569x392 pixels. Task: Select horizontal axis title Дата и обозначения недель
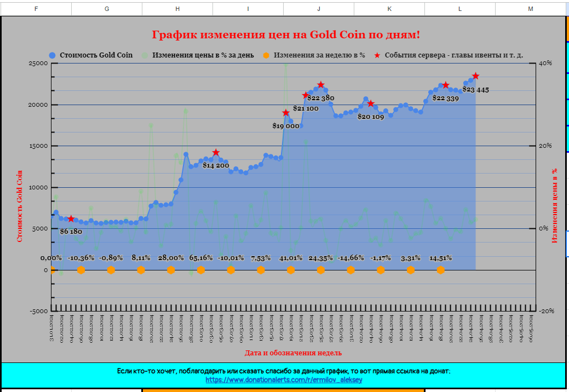tap(293, 353)
